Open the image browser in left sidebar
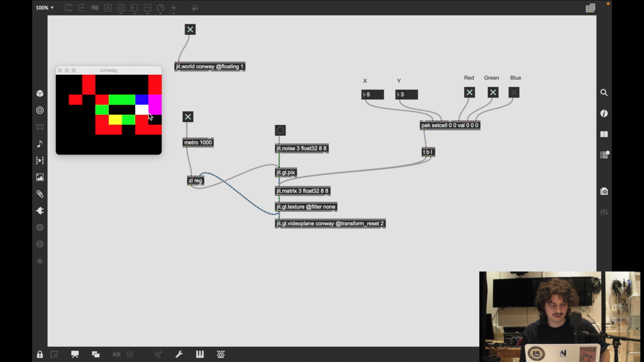 [x=40, y=177]
